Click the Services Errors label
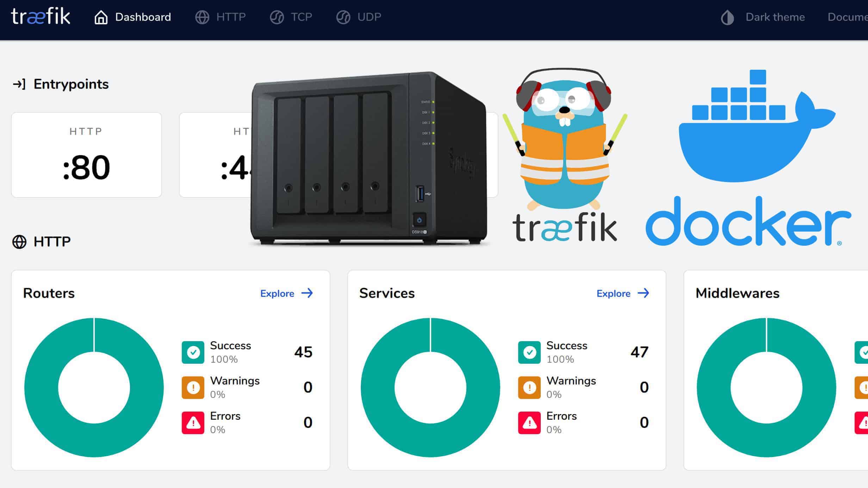This screenshot has width=868, height=488. pos(562,416)
